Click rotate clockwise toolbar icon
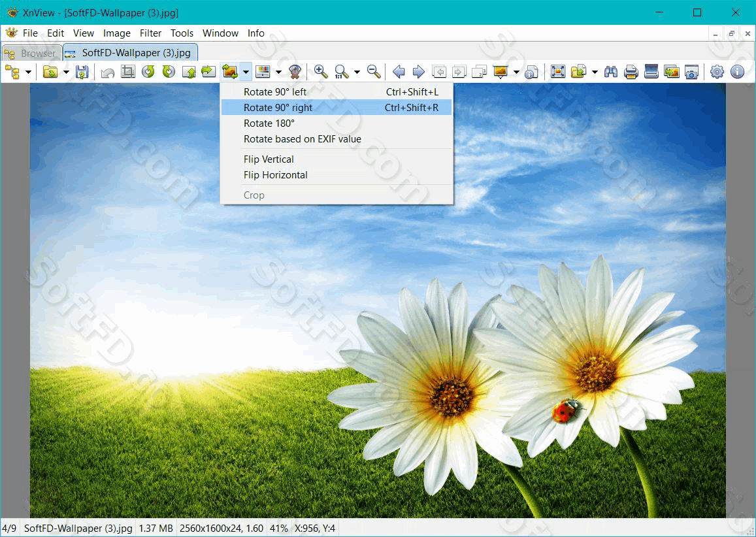This screenshot has height=537, width=756. [169, 72]
